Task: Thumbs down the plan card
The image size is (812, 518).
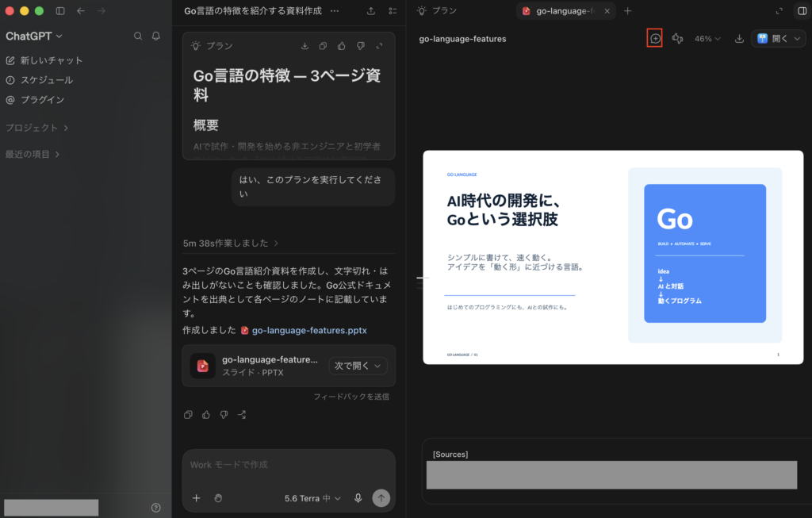Action: click(x=361, y=46)
